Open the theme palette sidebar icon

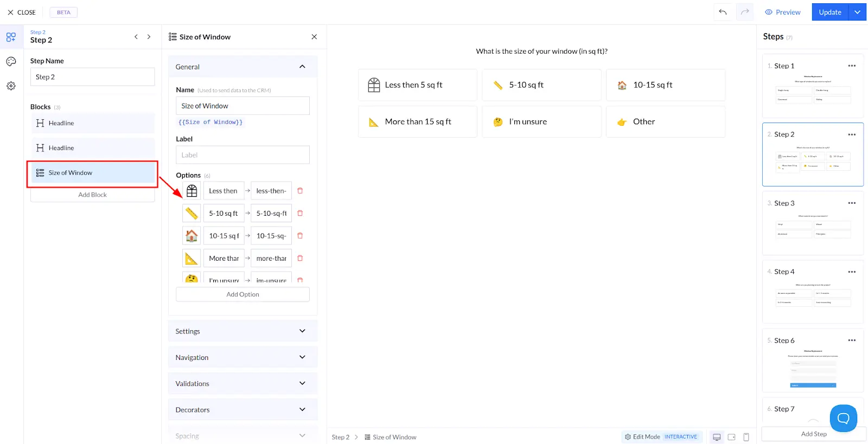tap(11, 62)
